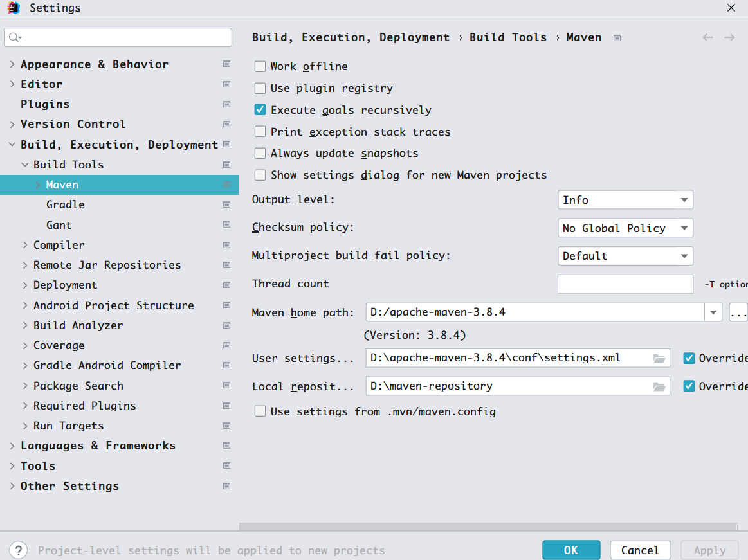Click project-level icon on Other Settings row

tap(226, 486)
